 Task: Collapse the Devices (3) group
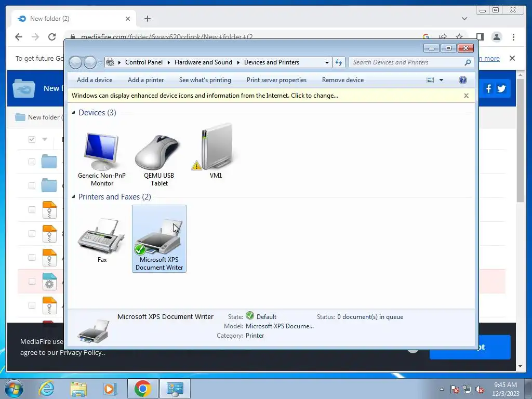tap(73, 112)
